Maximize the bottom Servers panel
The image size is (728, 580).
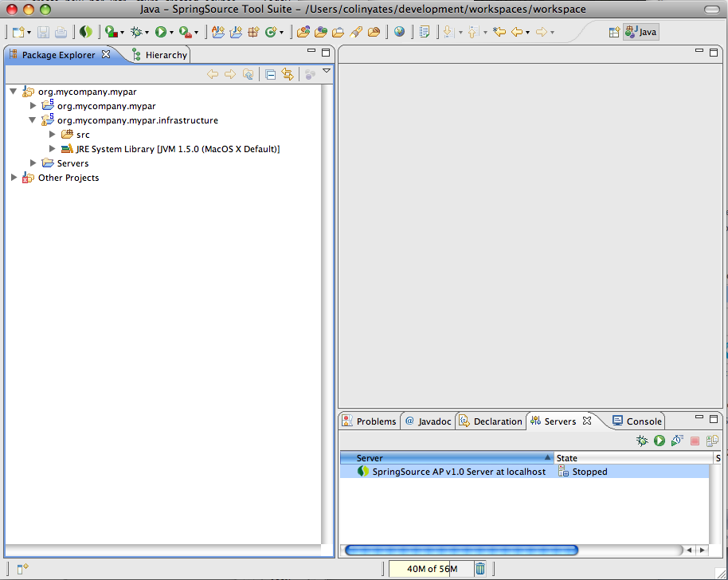coord(714,418)
